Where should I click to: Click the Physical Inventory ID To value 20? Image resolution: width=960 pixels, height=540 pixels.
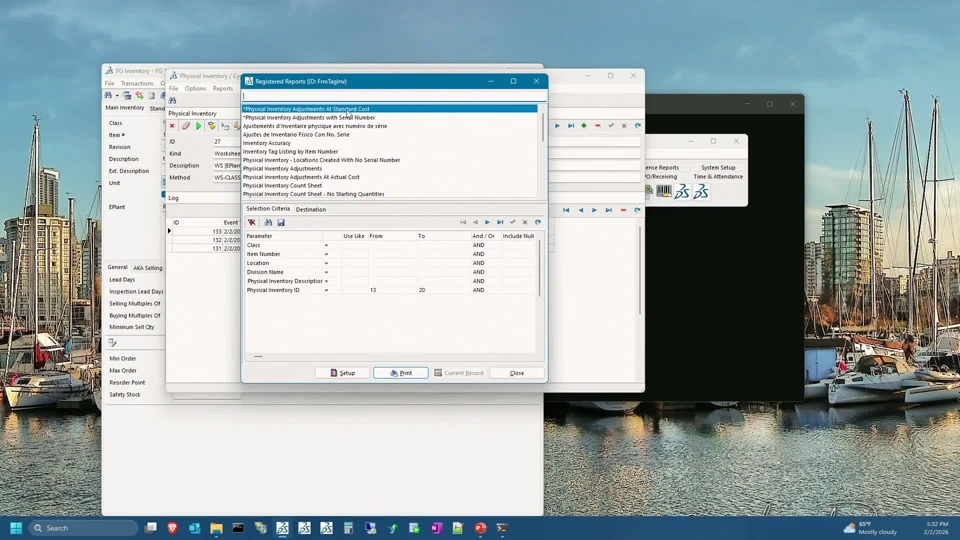click(x=422, y=290)
